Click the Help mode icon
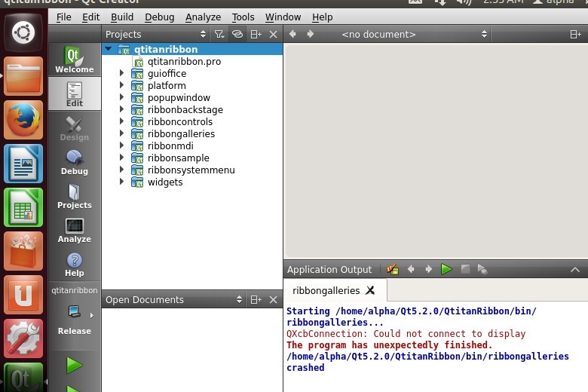Image resolution: width=588 pixels, height=392 pixels. (74, 264)
